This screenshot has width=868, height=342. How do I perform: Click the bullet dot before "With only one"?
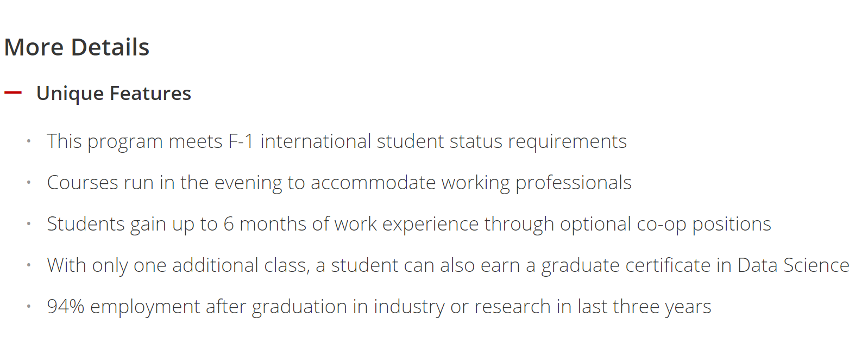pos(29,265)
